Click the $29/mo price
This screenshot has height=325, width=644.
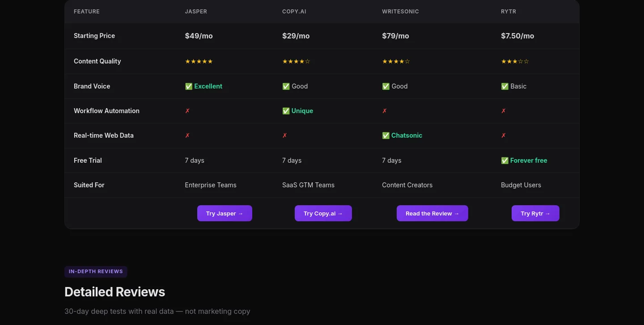click(x=296, y=36)
